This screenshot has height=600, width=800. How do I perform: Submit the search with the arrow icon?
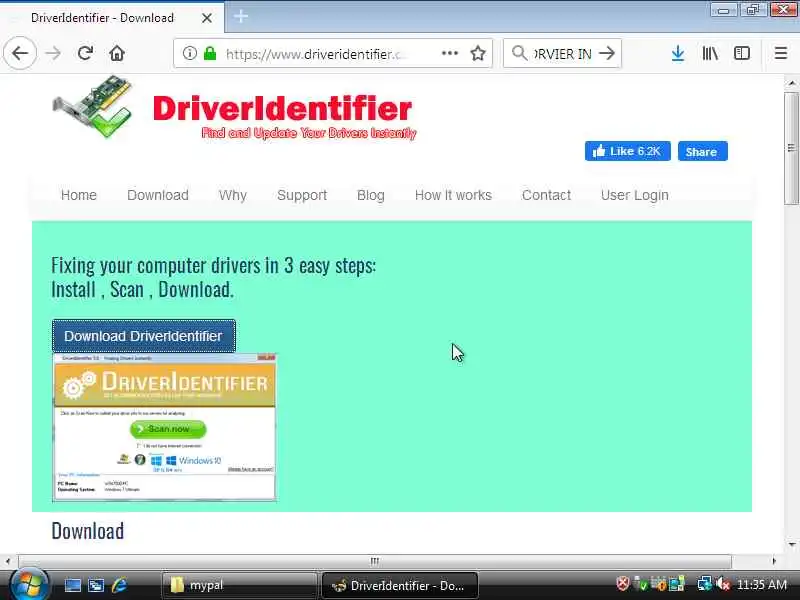coord(607,53)
